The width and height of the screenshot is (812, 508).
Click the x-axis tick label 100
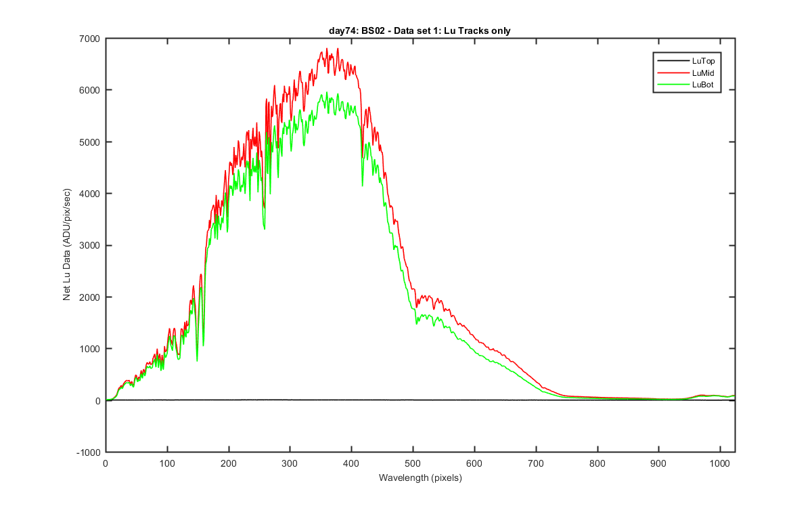pos(166,463)
